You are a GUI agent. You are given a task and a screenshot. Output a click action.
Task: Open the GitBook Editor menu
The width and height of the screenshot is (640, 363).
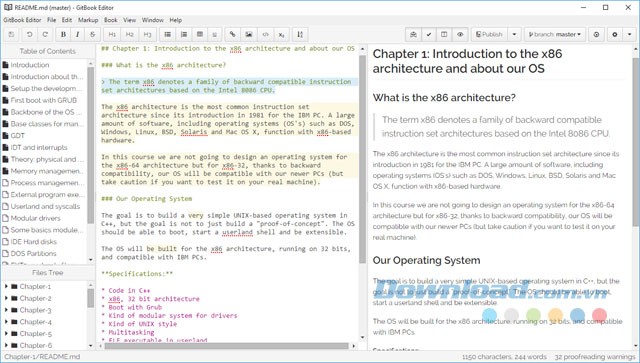(22, 20)
